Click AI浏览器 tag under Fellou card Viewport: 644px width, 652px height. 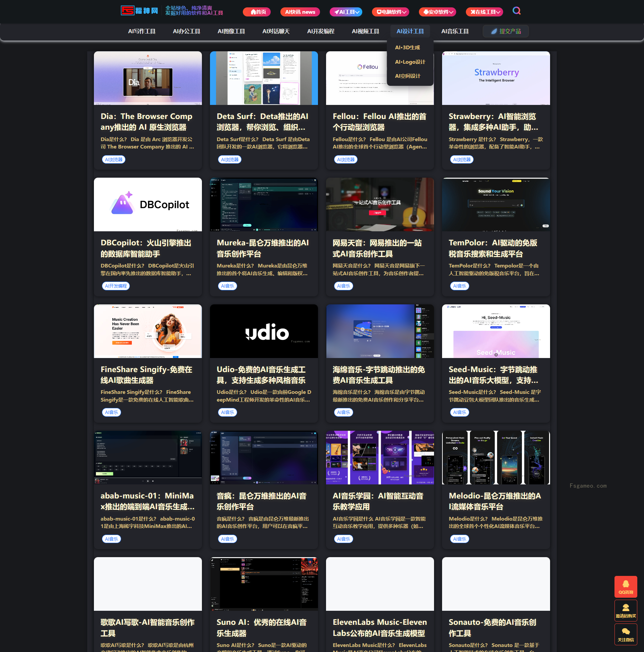point(345,160)
